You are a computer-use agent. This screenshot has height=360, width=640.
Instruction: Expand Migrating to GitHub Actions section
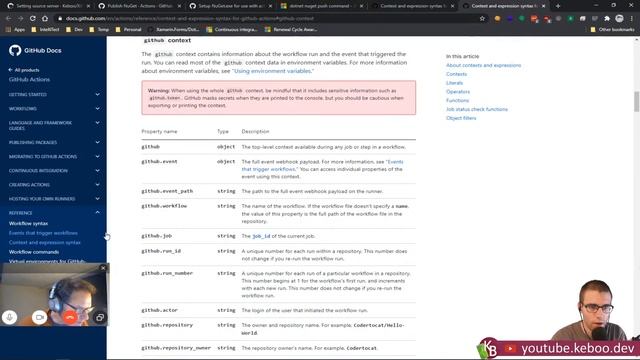tap(54, 157)
